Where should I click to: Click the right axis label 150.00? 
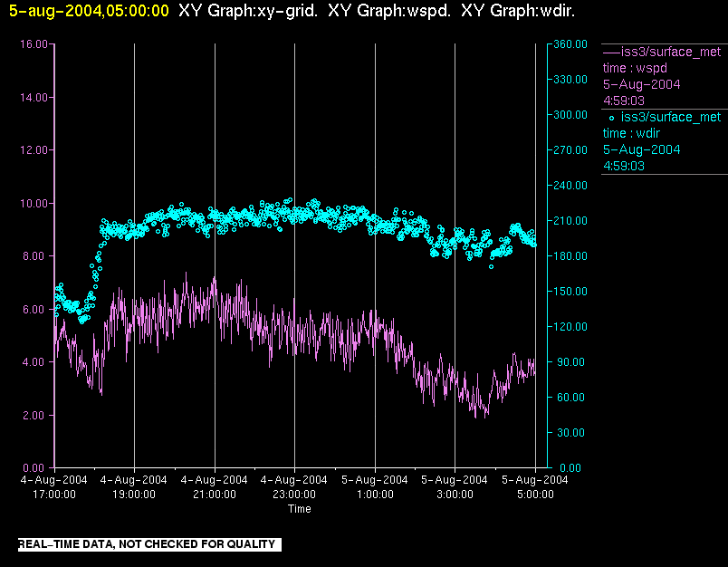pyautogui.click(x=570, y=291)
